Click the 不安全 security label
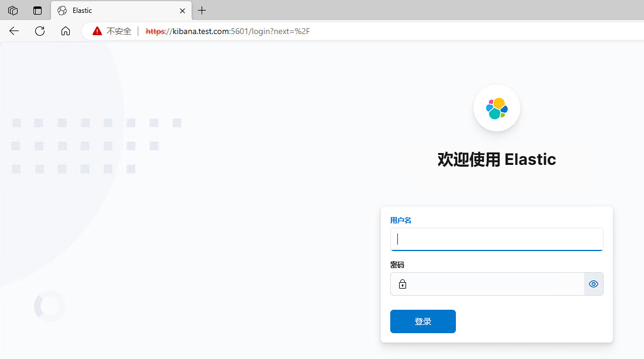The height and width of the screenshot is (359, 644). tap(119, 31)
